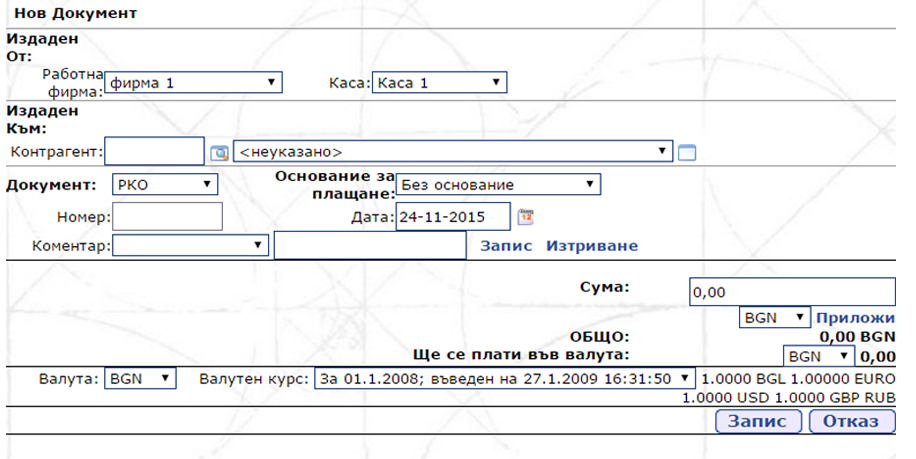Screen dimensions: 916x459
Task: Expand the <неуказано> contractor dropdown
Action: [453, 151]
